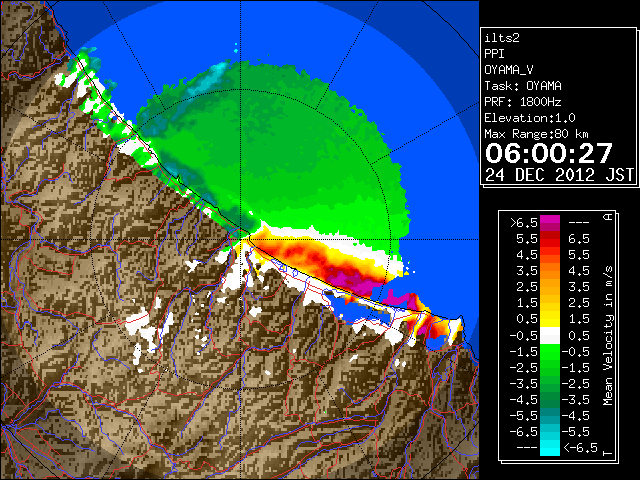Viewport: 640px width, 480px height.
Task: Click the "A" letter above legend title
Action: [x=609, y=217]
